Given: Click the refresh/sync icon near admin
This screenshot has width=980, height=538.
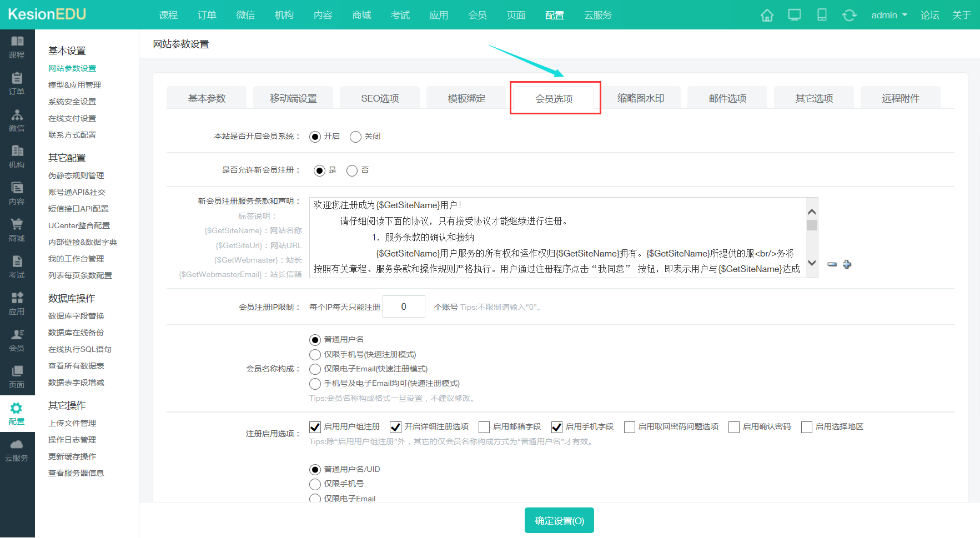Looking at the screenshot, I should 850,15.
